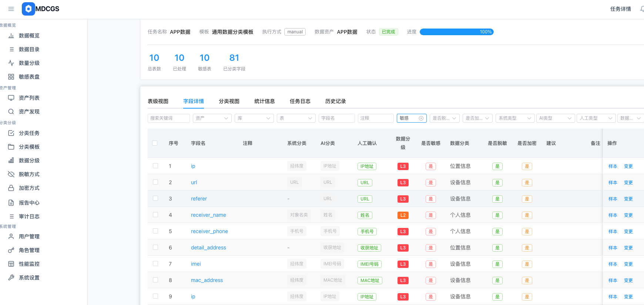
Task: Click 样本 for the url row
Action: pyautogui.click(x=613, y=183)
